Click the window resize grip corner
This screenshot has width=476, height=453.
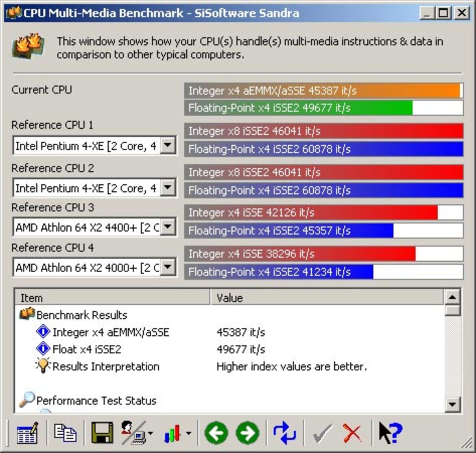467,443
